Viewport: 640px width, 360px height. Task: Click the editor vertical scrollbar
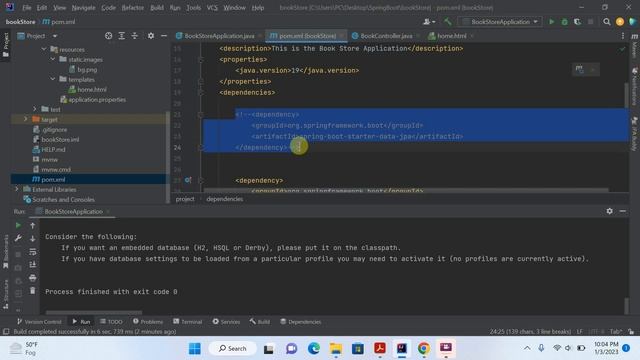627,95
